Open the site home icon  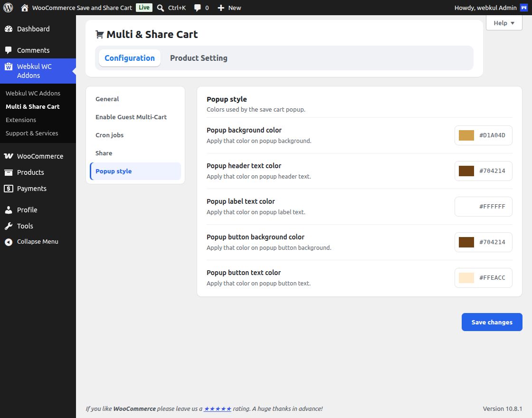24,8
